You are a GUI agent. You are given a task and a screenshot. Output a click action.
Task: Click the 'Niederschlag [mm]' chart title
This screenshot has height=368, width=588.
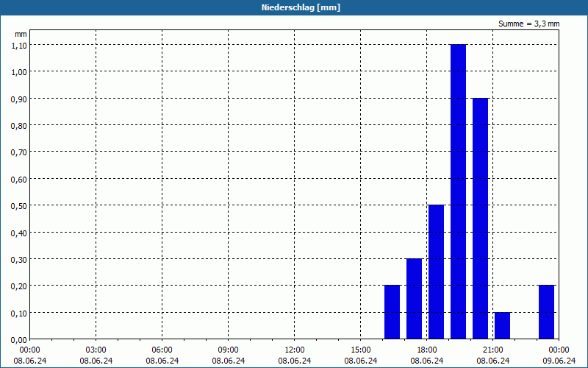pyautogui.click(x=301, y=7)
